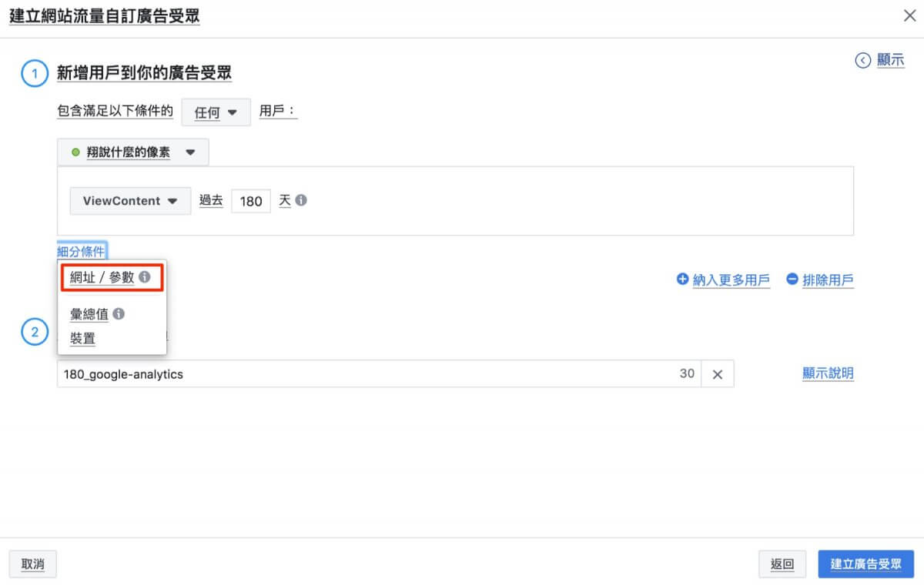Click the minus icon for 排除用戶
Image resolution: width=924 pixels, height=586 pixels.
tap(792, 280)
